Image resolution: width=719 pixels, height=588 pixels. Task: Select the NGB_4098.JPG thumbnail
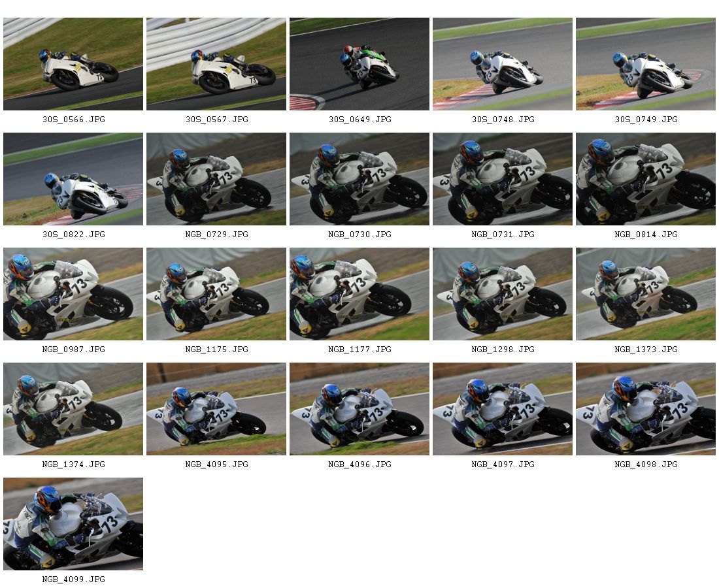coord(646,409)
